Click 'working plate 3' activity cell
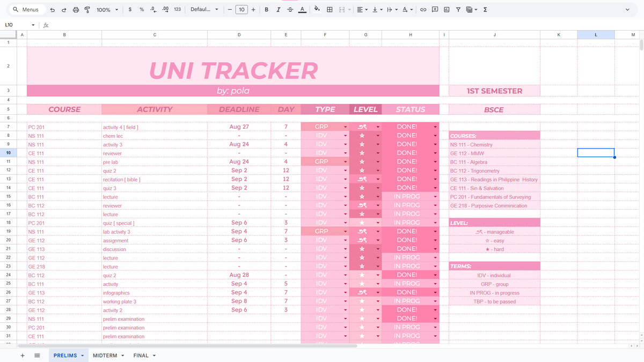The image size is (644, 362). coord(155,301)
